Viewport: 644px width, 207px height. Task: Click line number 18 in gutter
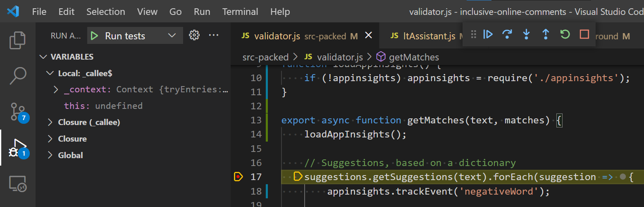coord(256,192)
